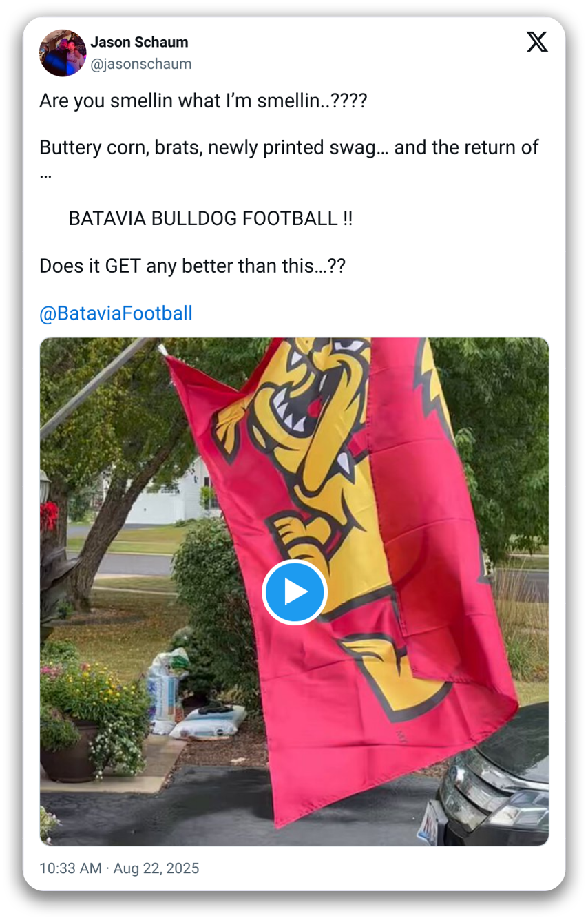Click the Jason Schaum display name
This screenshot has width=588, height=920.
139,42
